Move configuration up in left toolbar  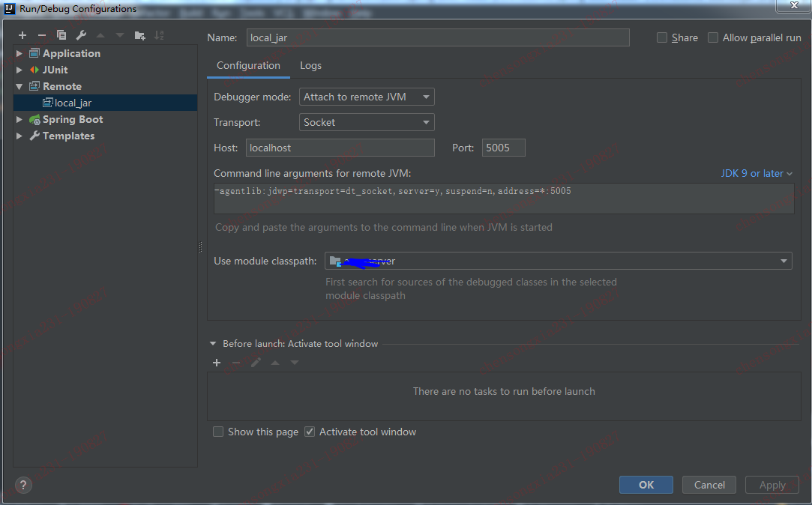tap(100, 35)
